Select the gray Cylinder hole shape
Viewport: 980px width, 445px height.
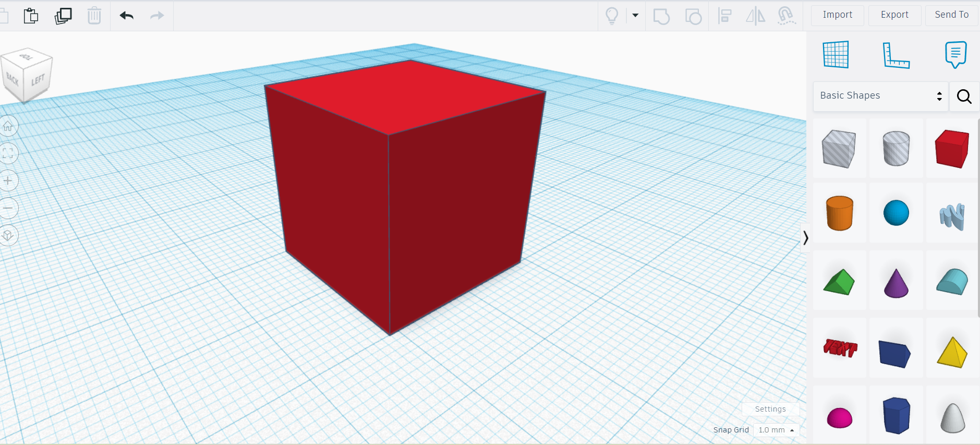[896, 149]
